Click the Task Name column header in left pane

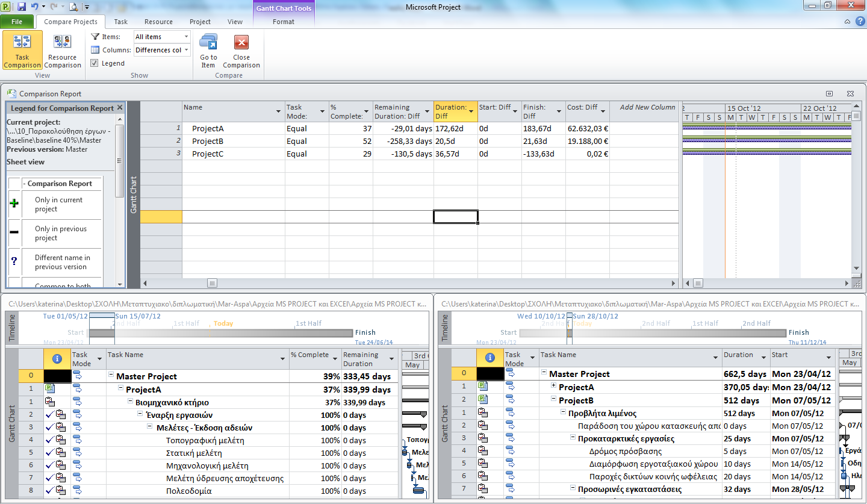point(197,359)
